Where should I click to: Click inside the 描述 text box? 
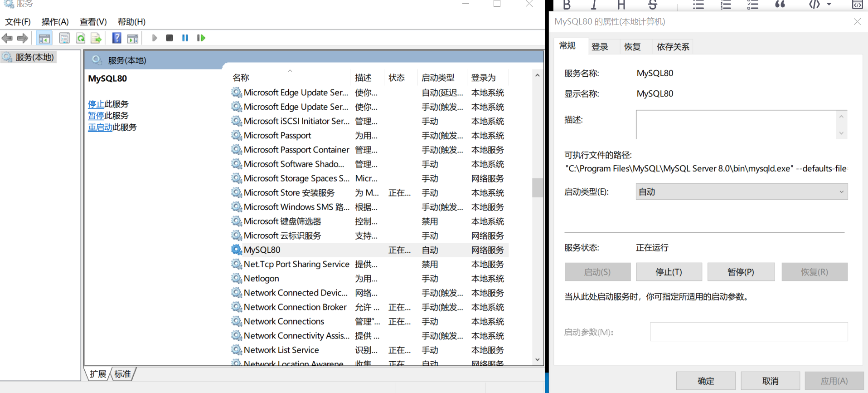point(736,124)
